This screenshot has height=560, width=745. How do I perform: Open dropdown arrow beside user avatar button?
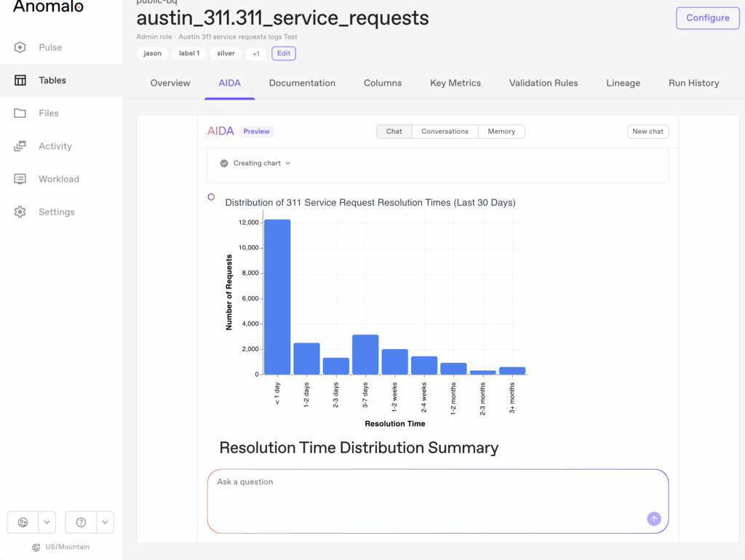click(x=47, y=522)
